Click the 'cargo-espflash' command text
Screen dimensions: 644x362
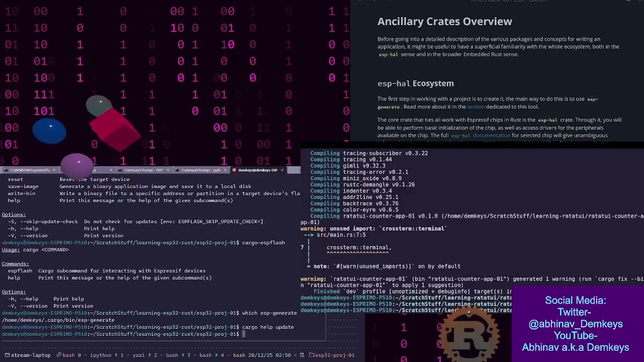pos(263,243)
